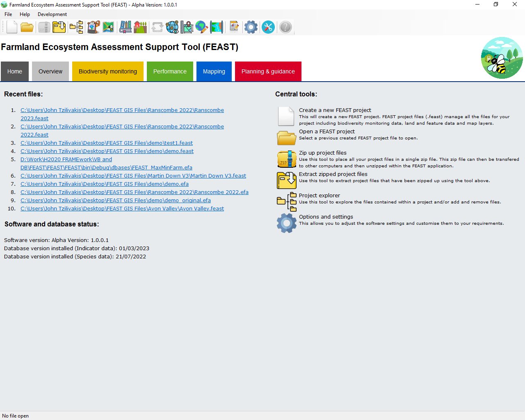Click the open folder icon in toolbar
This screenshot has height=420, width=525.
tap(27, 27)
